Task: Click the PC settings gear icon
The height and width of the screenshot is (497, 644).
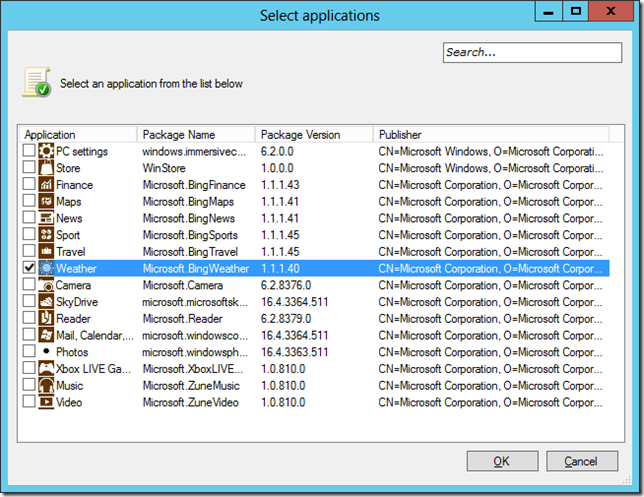Action: coord(46,151)
